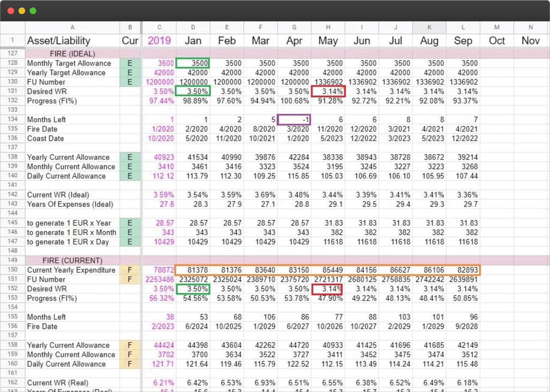Screen dimensions: 550x392
Task: Select 2019 Current Yearly Expenditure cell 78872
Action: tap(159, 270)
